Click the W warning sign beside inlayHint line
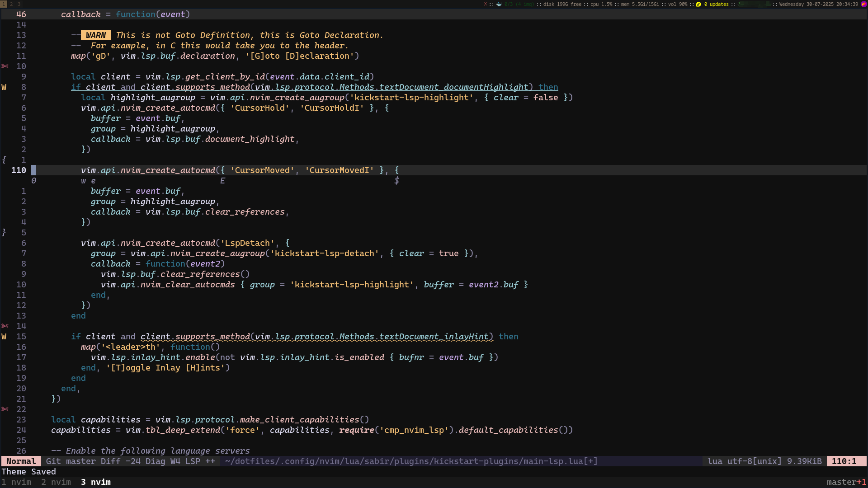 4,337
